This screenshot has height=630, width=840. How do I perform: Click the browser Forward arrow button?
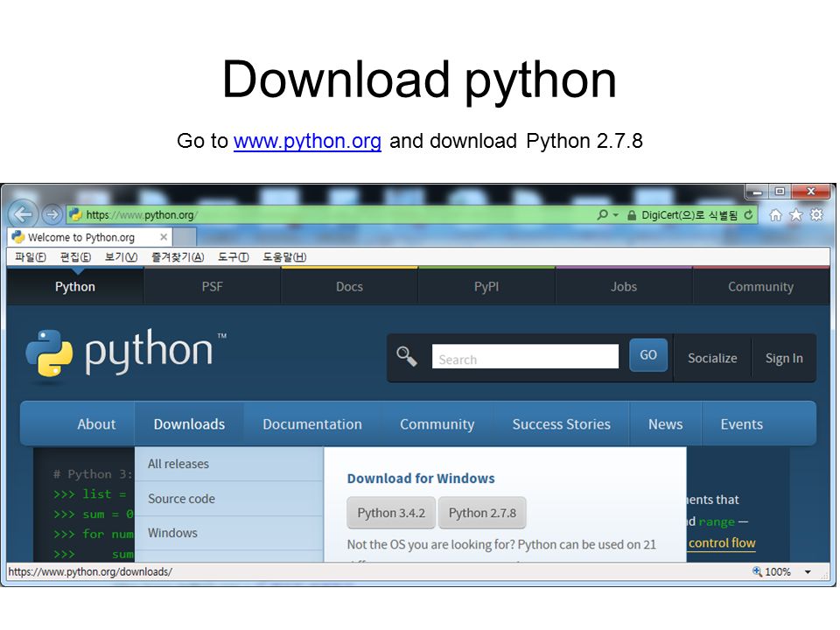52,215
